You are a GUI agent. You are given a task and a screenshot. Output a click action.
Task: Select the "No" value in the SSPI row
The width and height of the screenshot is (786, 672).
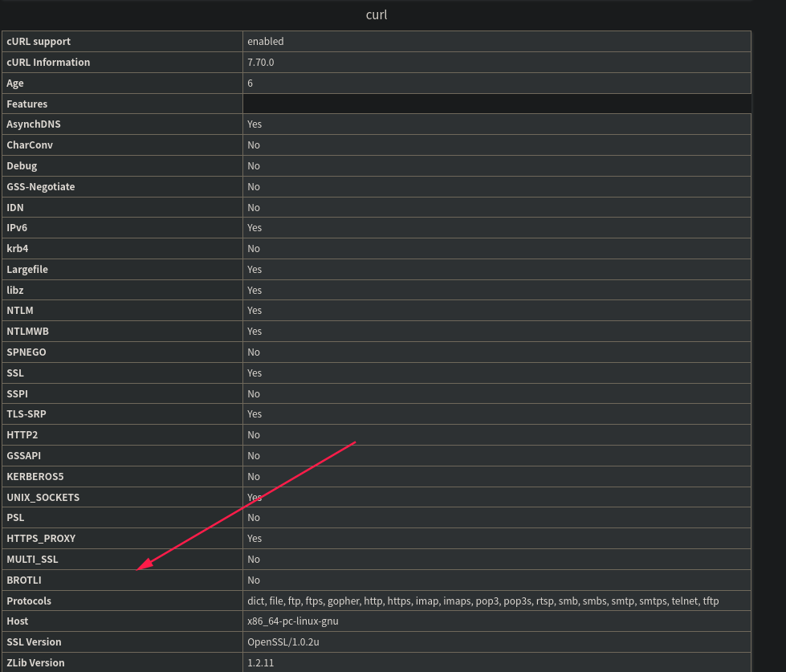click(254, 394)
